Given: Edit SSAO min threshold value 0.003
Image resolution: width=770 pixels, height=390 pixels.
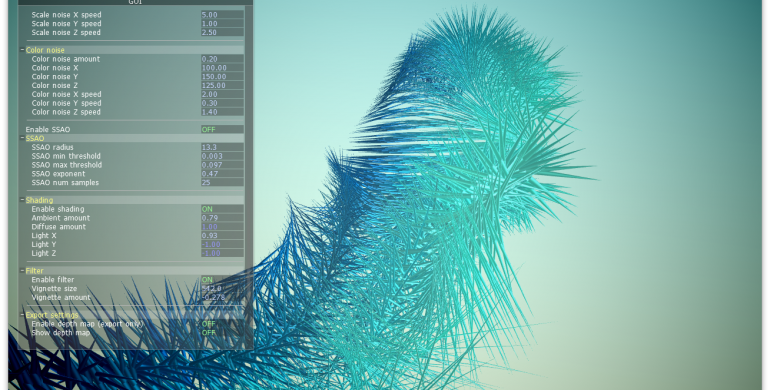Looking at the screenshot, I should [x=222, y=156].
